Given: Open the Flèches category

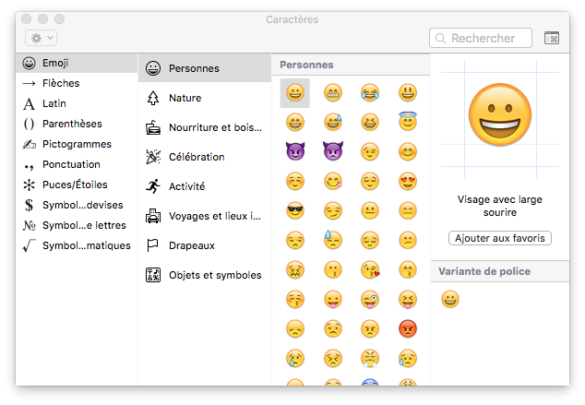Looking at the screenshot, I should (76, 83).
